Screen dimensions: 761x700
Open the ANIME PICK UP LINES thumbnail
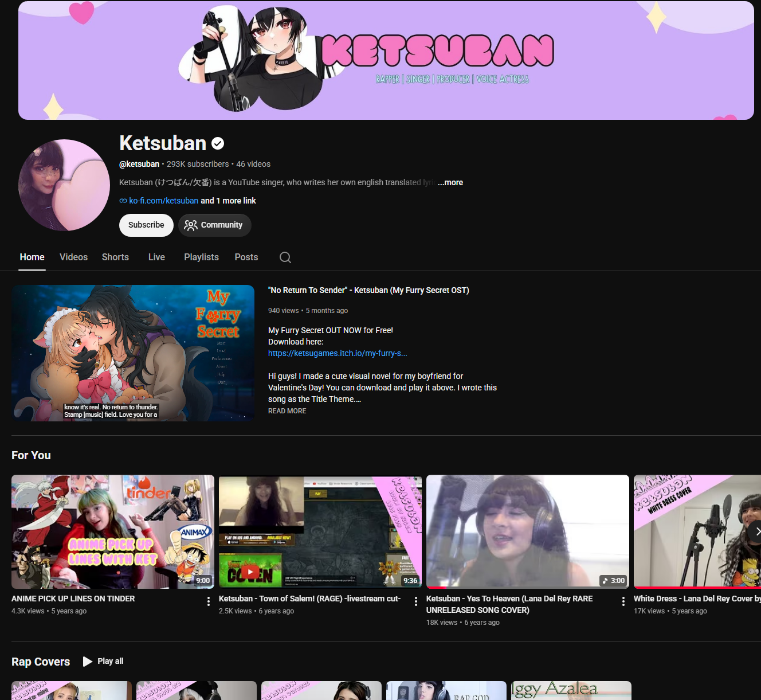pos(113,531)
